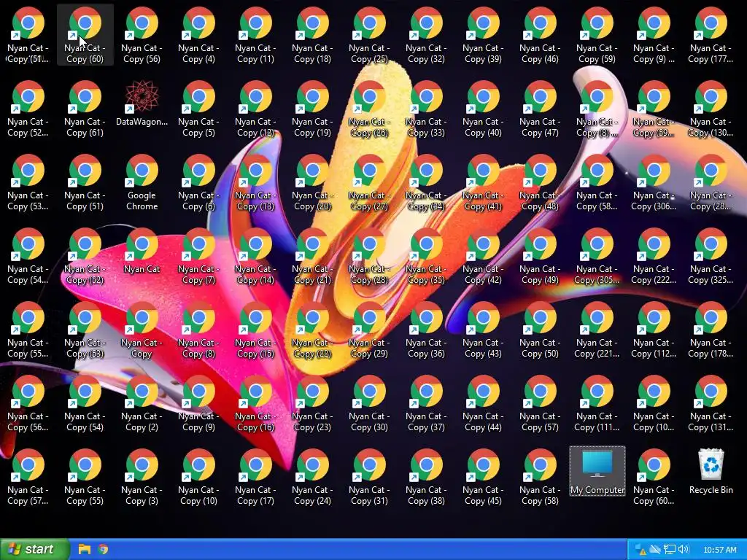The image size is (747, 560).
Task: Launch Chrome from the taskbar quick launch
Action: click(x=103, y=550)
